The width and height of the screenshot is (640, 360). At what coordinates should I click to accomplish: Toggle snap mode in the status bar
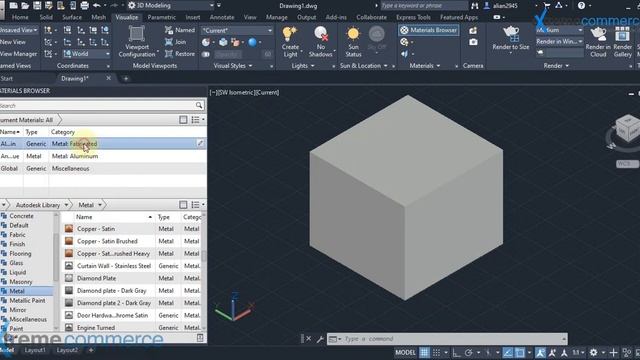pos(436,352)
